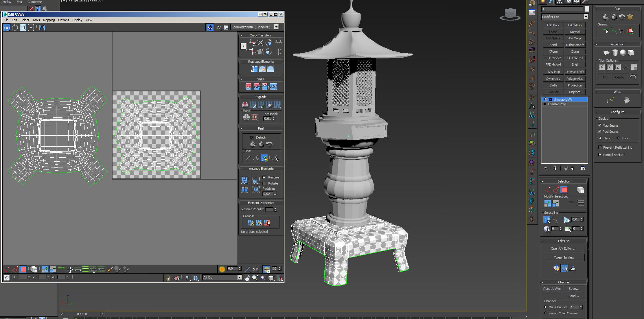
Task: Select Editable Poly in the modifier stack
Action: (x=557, y=104)
